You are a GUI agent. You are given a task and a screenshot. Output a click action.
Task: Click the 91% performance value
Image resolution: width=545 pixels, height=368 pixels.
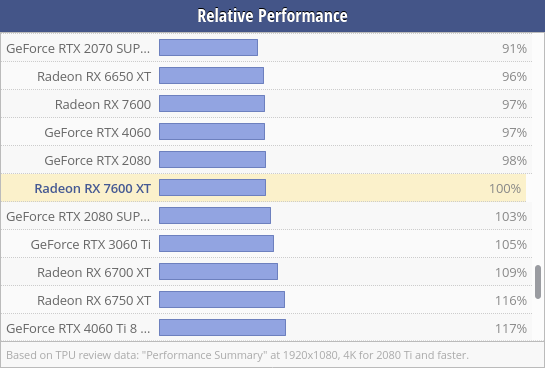click(514, 48)
